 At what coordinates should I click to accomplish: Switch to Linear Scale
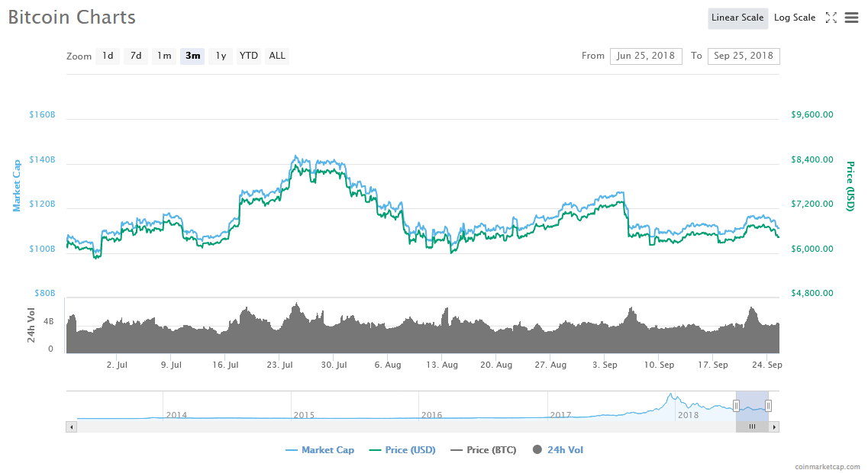click(737, 18)
